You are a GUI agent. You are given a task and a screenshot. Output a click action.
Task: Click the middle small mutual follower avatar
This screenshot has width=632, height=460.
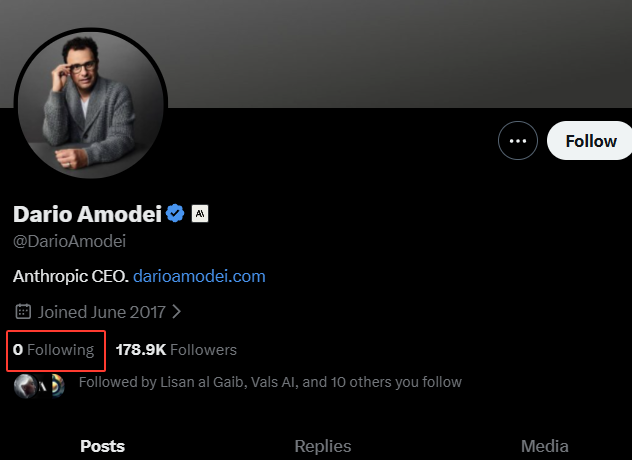click(x=40, y=383)
